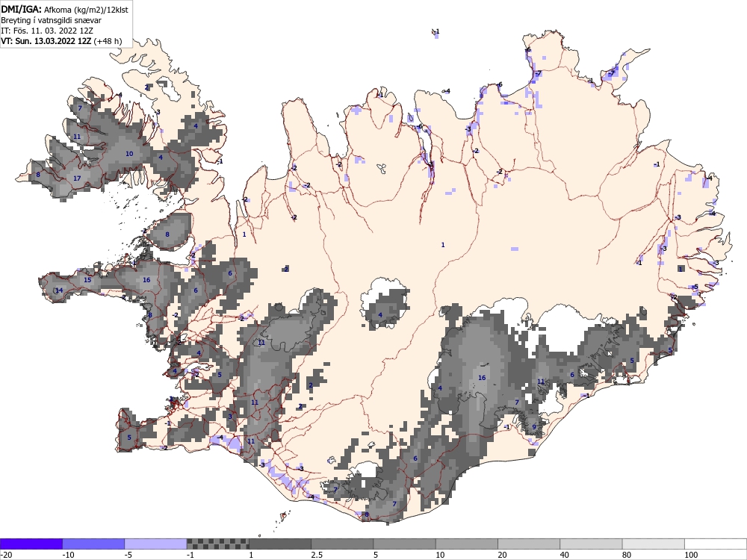
Task: Select the line 'Breyting í vatnsgildi snævar'
Action: coord(51,20)
